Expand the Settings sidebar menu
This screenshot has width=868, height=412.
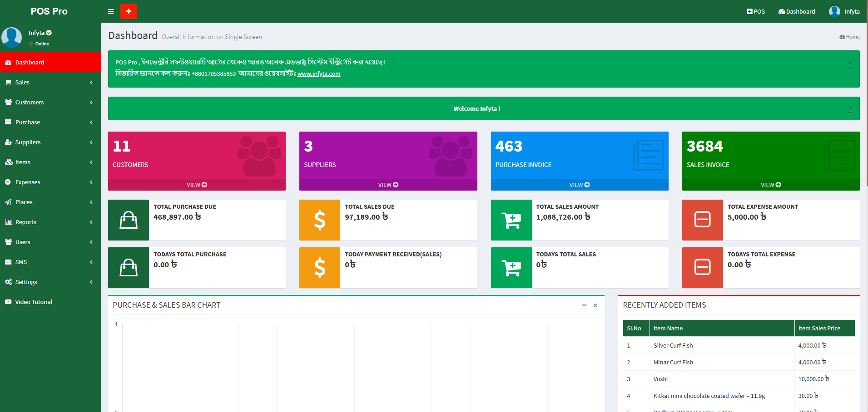(x=26, y=282)
